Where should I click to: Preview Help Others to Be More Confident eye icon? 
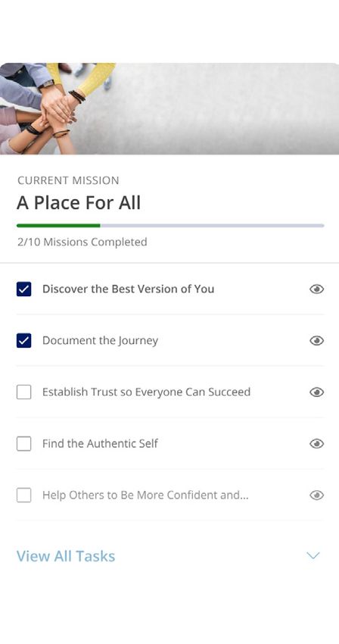(316, 496)
